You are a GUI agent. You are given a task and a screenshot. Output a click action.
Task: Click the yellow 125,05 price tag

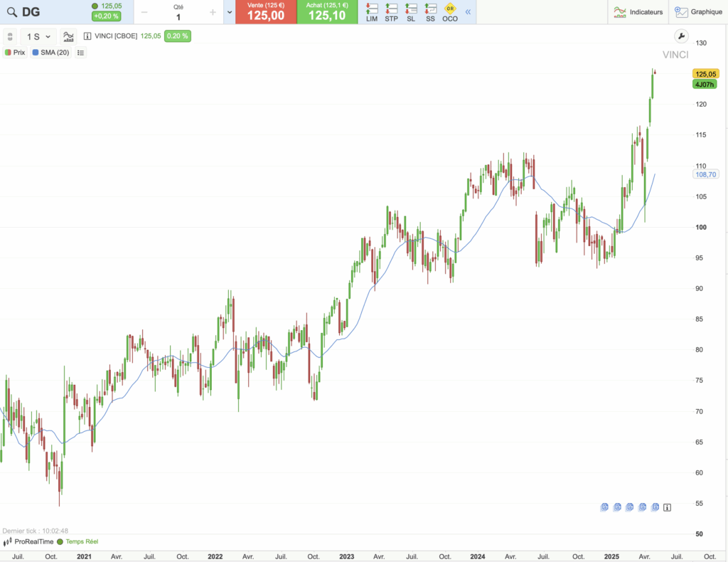click(705, 74)
